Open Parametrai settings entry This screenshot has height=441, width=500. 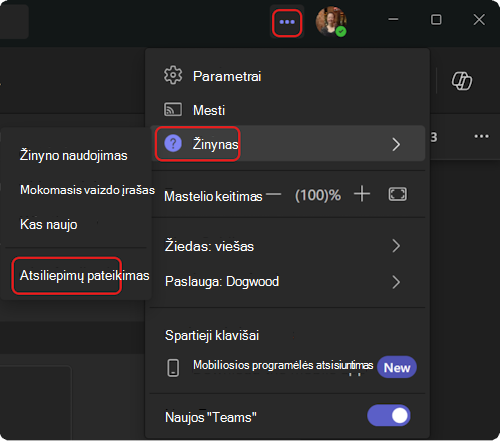287,76
